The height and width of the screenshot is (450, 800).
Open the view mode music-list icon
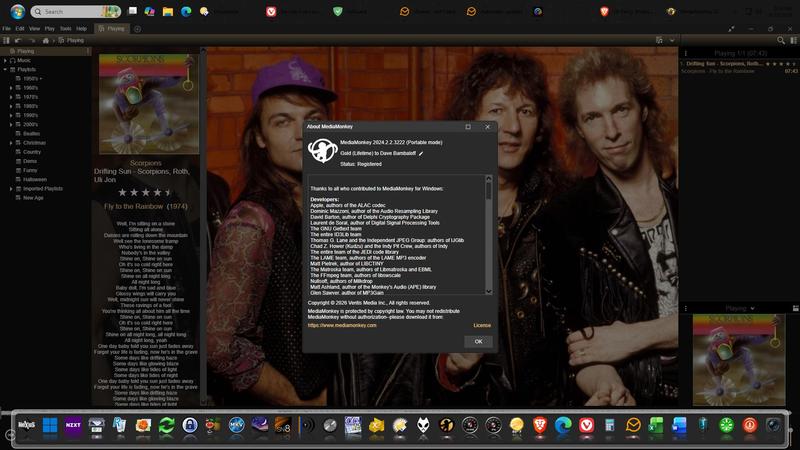click(x=659, y=40)
